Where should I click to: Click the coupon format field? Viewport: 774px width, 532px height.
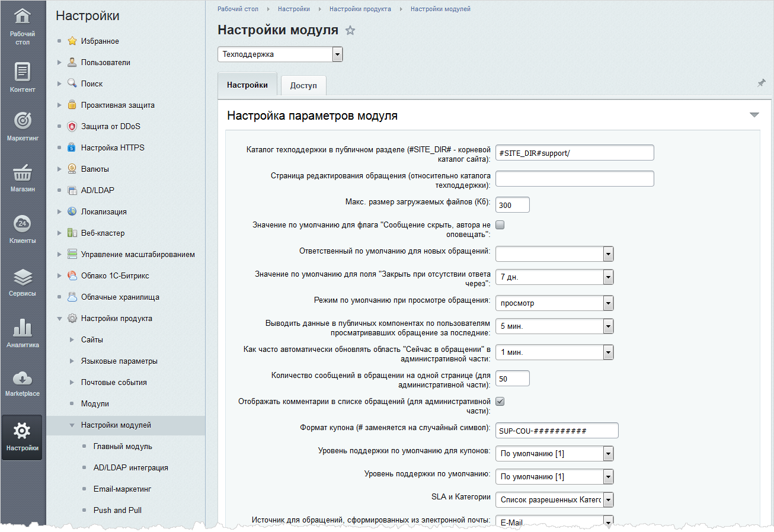tap(557, 430)
